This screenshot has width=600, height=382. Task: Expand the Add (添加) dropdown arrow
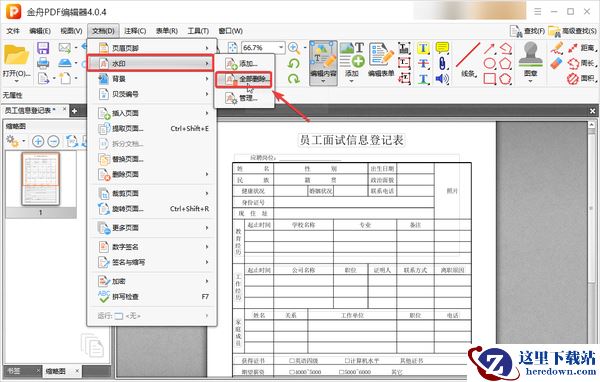coord(352,81)
